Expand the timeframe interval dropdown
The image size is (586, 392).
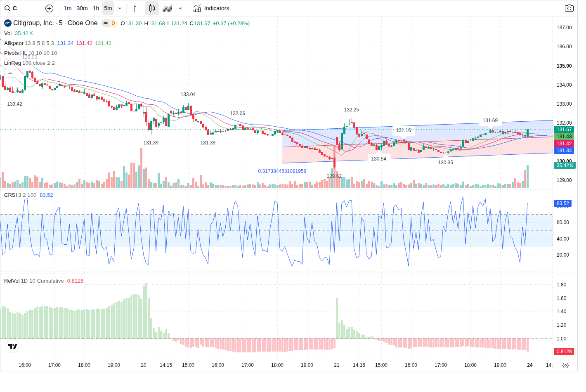[x=120, y=8]
